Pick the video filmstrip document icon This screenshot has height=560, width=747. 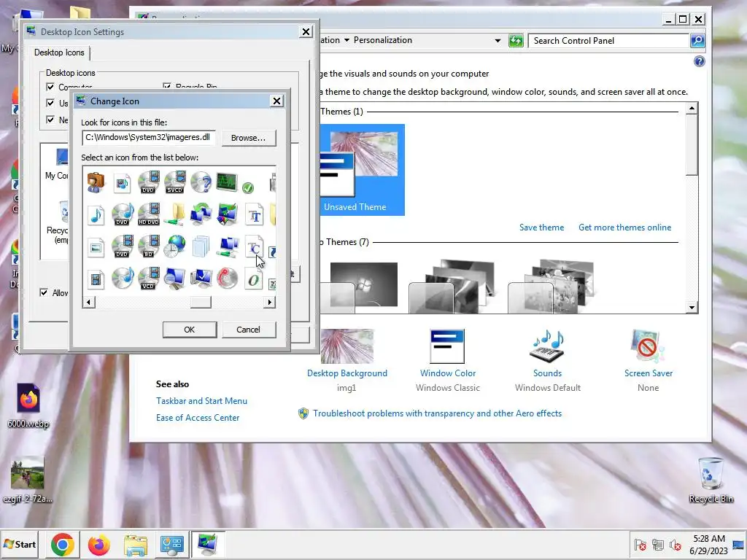tap(96, 279)
